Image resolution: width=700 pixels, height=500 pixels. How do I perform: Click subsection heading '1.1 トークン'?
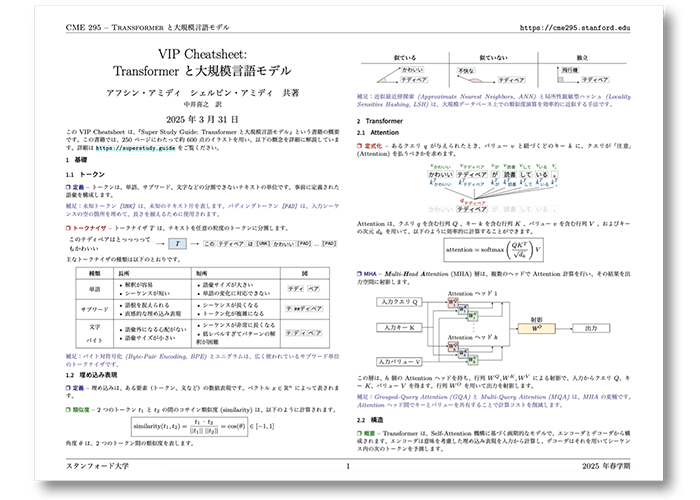click(x=85, y=175)
